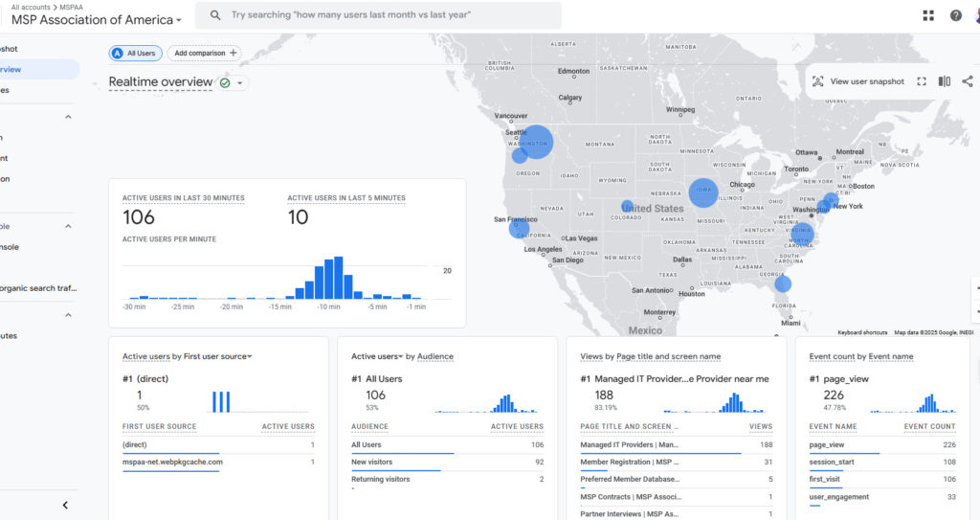Click the tallest bar in active users chart
The image size is (980, 520).
[x=338, y=278]
